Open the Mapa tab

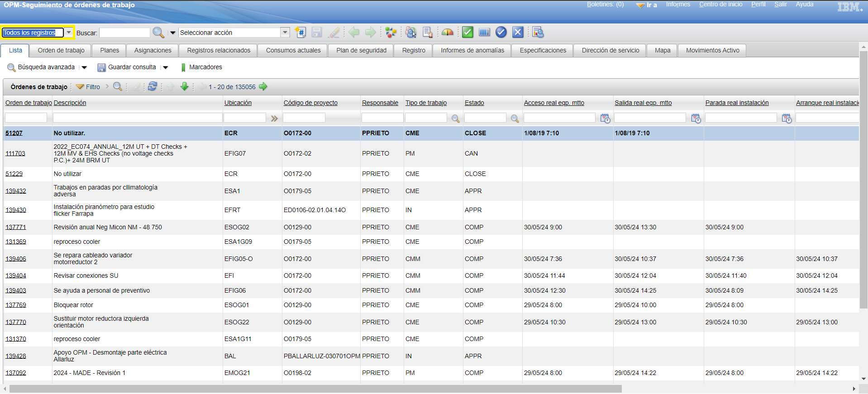tap(663, 50)
